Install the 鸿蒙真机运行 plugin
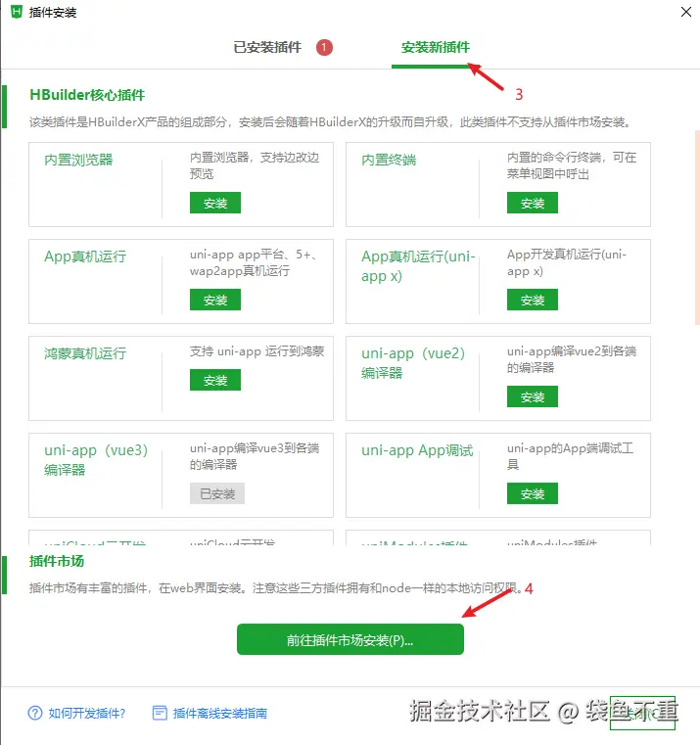 [x=215, y=380]
